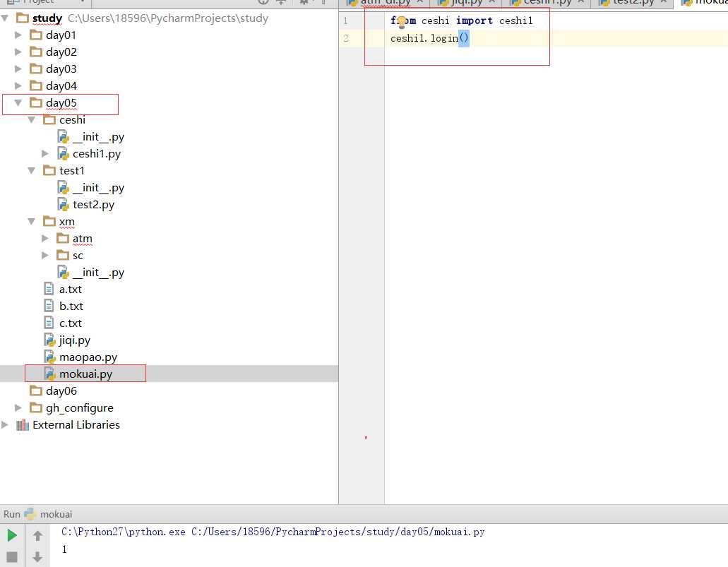Click the console command line C:\Python27\python.exe

273,532
